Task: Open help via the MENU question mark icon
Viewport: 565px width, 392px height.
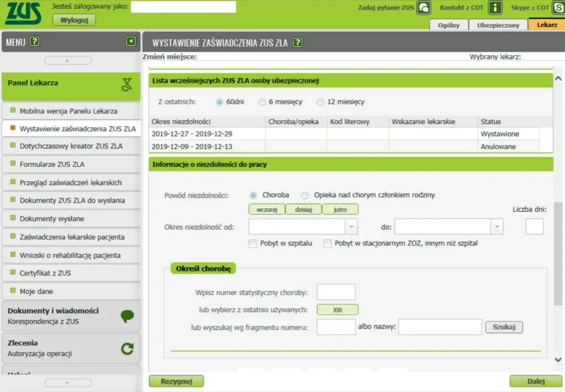Action: (x=33, y=41)
